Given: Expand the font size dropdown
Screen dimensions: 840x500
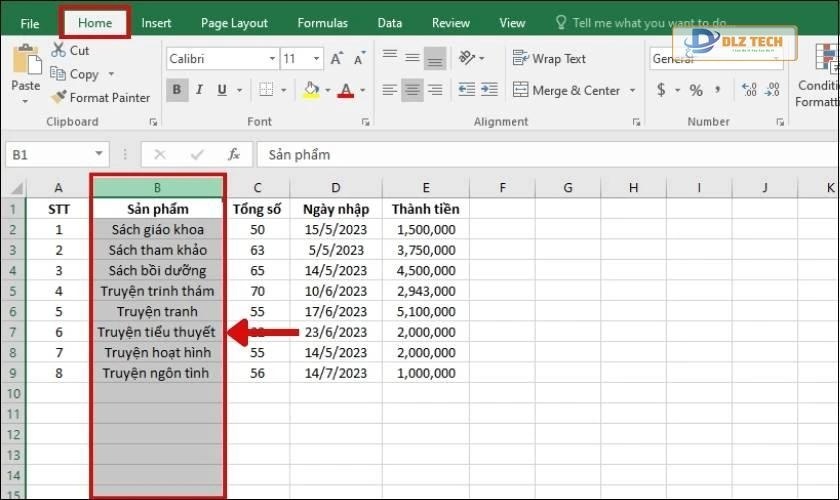Looking at the screenshot, I should 317,59.
